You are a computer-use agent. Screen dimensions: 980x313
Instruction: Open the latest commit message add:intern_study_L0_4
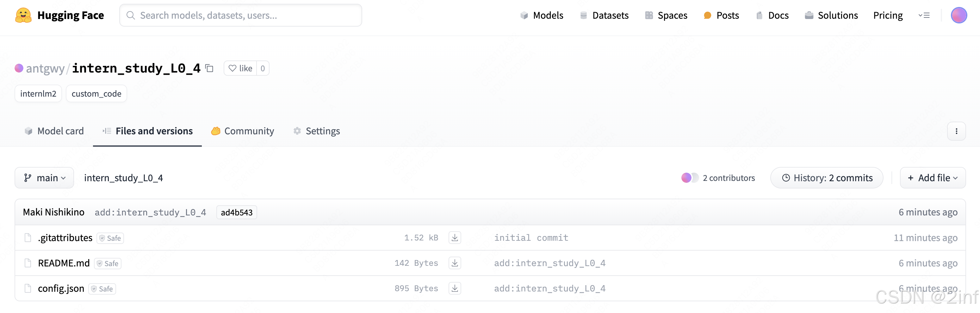(x=150, y=212)
